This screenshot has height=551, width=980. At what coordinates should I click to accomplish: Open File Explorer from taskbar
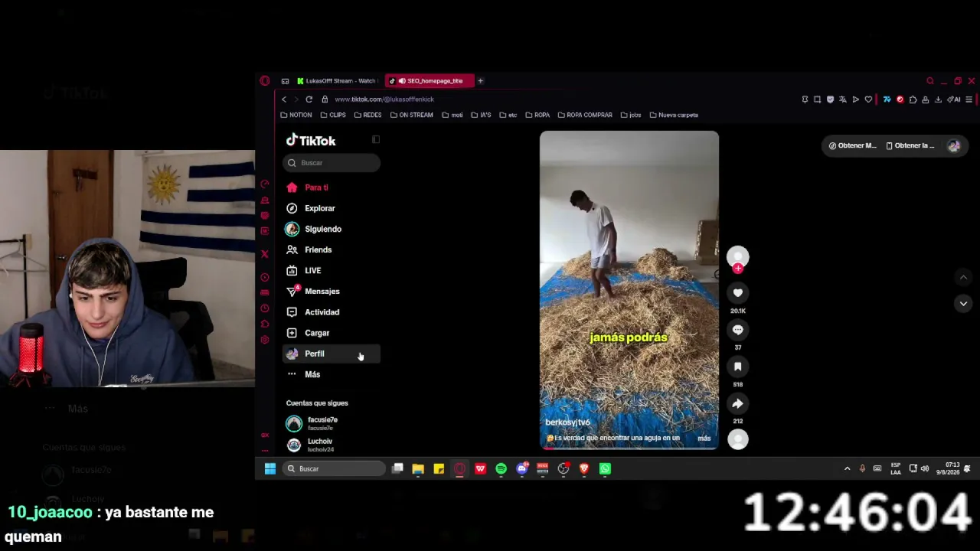point(418,468)
